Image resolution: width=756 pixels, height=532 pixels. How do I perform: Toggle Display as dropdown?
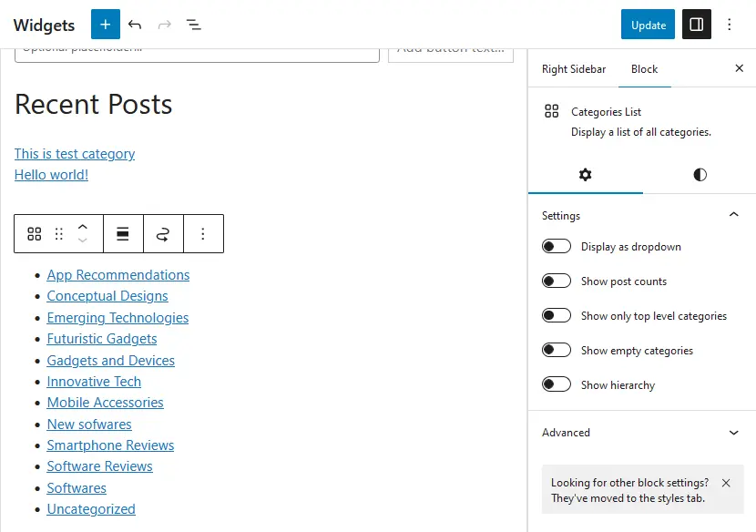[557, 247]
